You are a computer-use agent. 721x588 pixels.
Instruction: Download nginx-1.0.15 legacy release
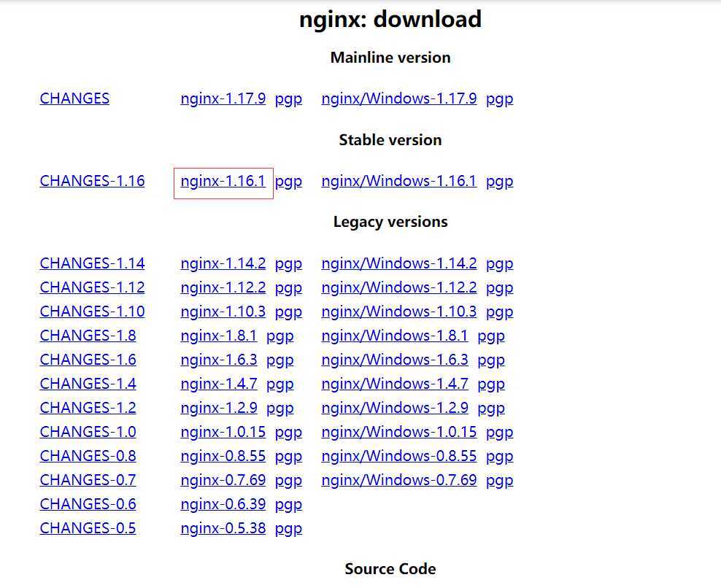click(223, 432)
